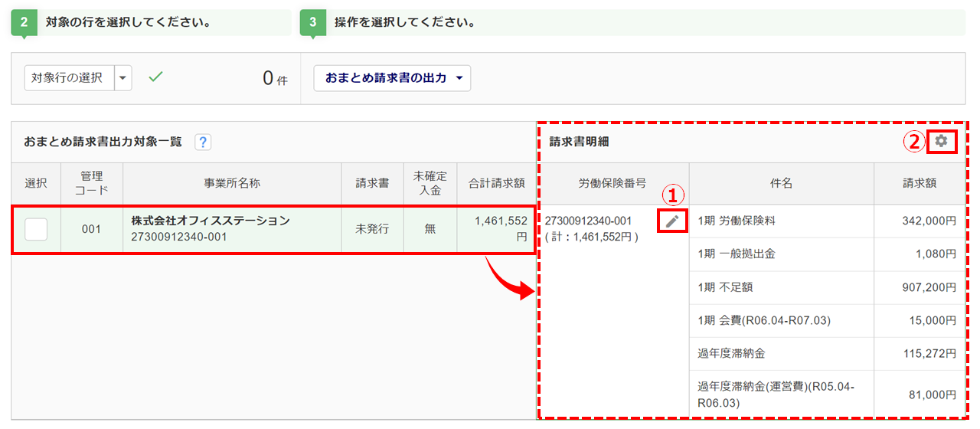Select 株式会社オフィスステーション company name
980x429 pixels.
211,221
